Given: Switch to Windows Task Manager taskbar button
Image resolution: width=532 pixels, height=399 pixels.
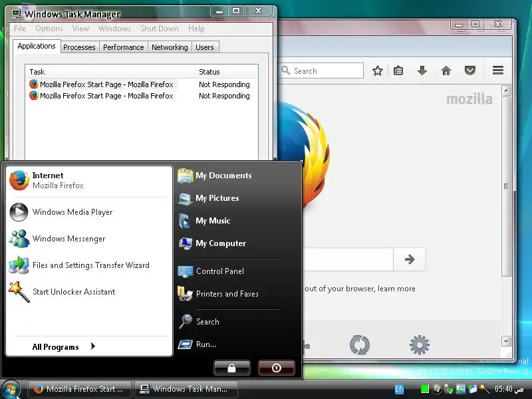Looking at the screenshot, I should click(186, 389).
